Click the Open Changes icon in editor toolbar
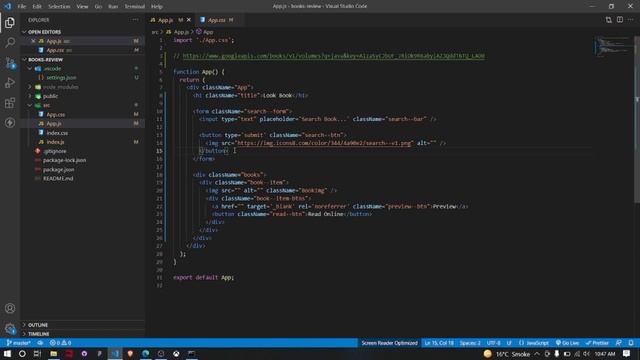The image size is (640, 360). pos(609,20)
